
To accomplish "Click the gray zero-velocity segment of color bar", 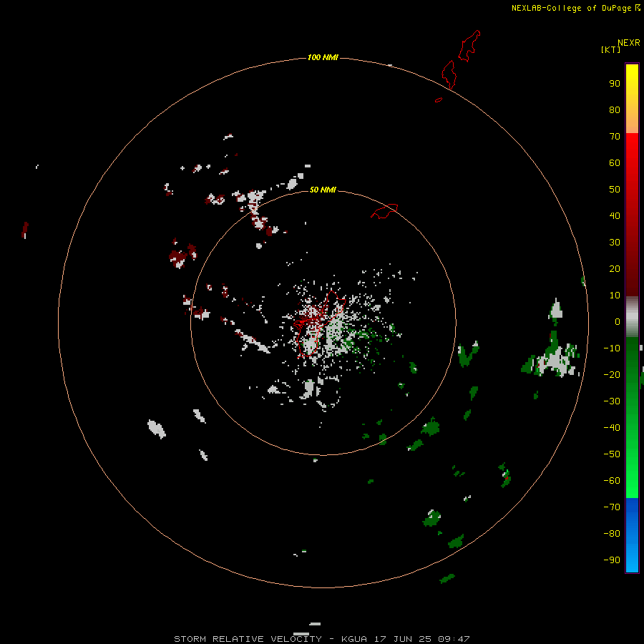I will tap(632, 317).
